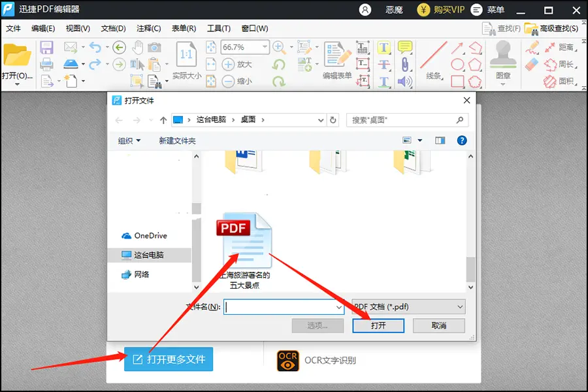Screen dimensions: 588x392
Task: Open the 文档(D) menu
Action: coord(113,29)
